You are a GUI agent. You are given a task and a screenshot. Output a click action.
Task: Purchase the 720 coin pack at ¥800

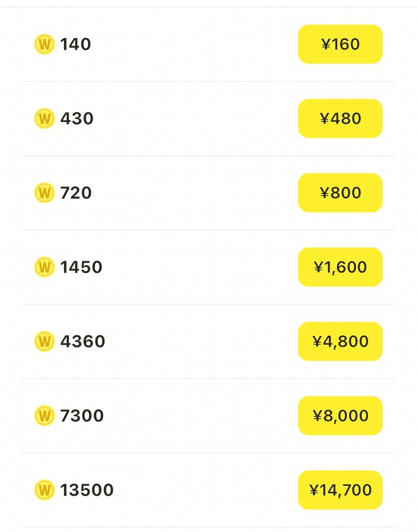[340, 193]
